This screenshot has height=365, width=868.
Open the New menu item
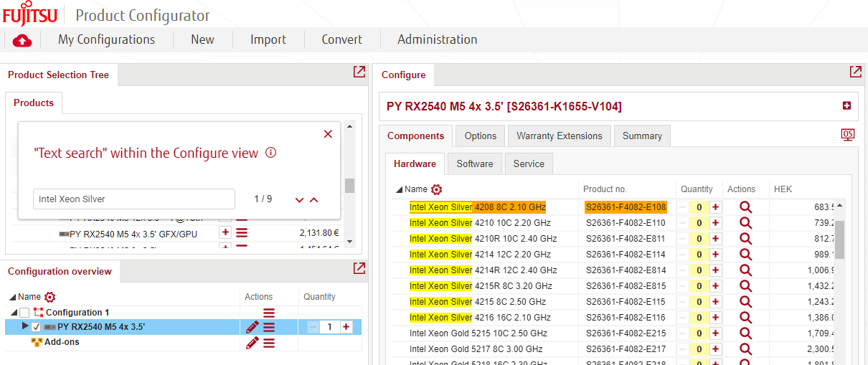pos(202,39)
